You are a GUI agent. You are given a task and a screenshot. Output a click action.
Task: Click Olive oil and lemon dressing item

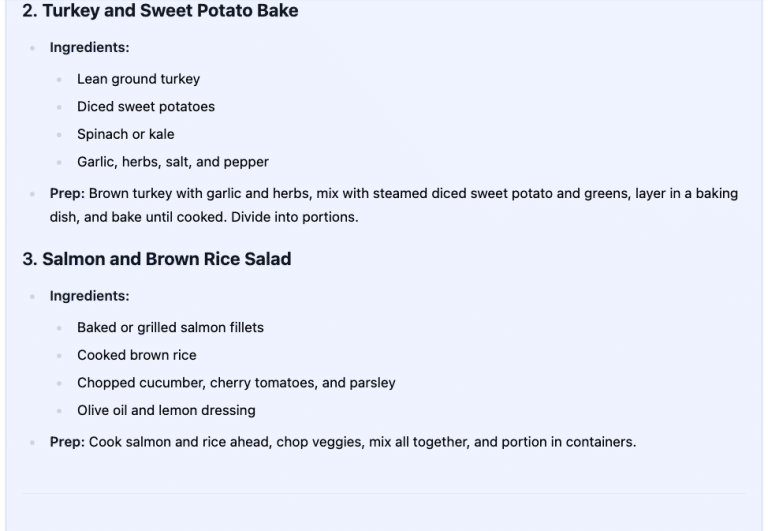tap(166, 410)
